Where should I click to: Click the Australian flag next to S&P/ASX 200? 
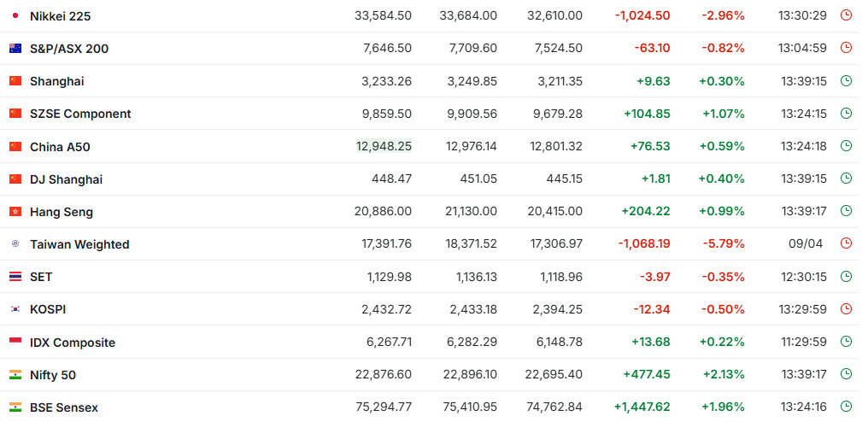pos(15,48)
